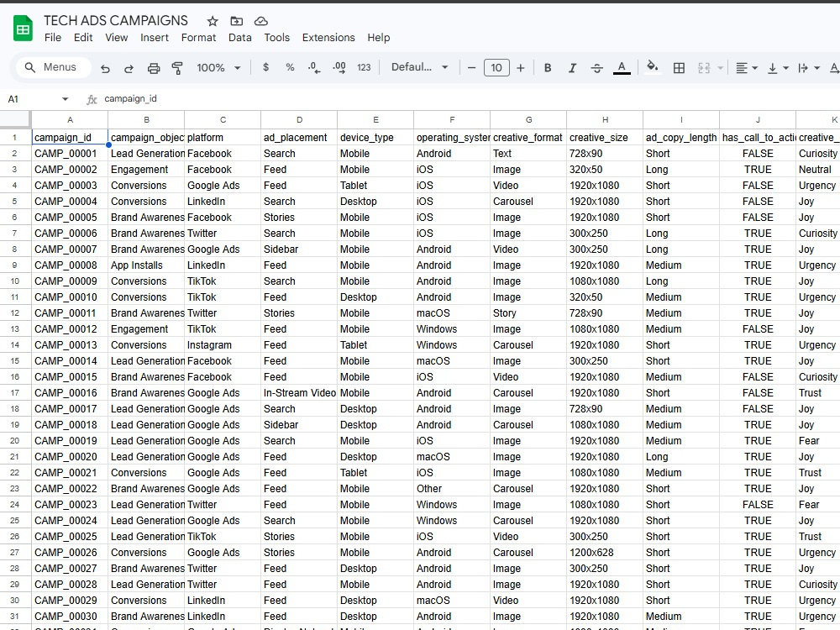The width and height of the screenshot is (840, 630).
Task: Decrease decimal places
Action: click(314, 67)
